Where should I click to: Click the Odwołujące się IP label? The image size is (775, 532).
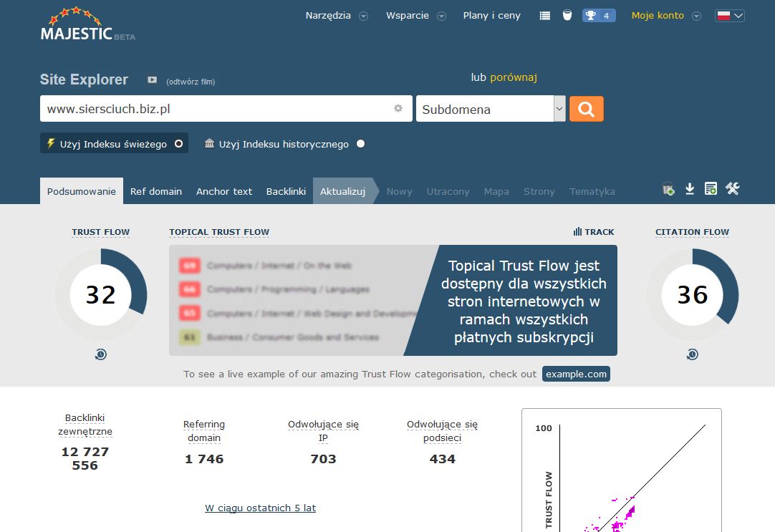323,431
